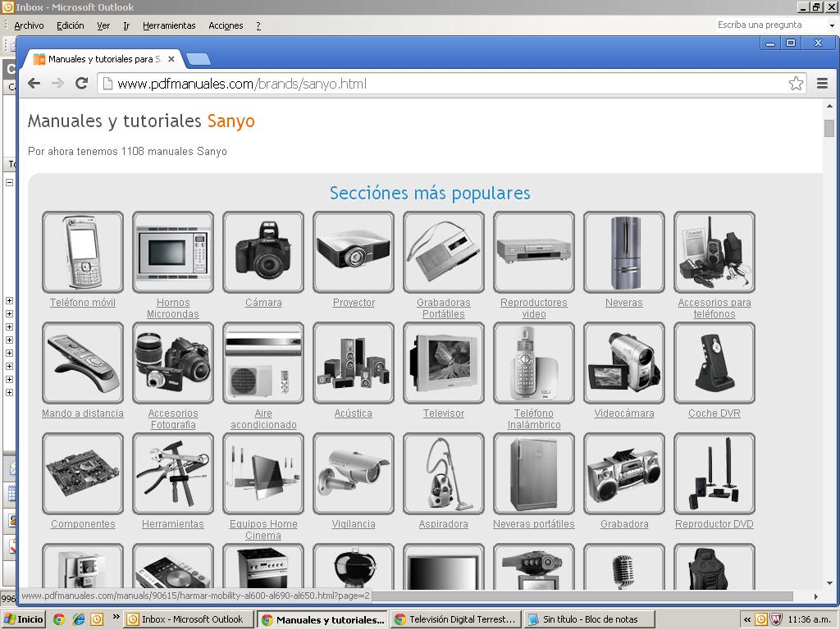Go back using Chrome's back arrow
The height and width of the screenshot is (630, 840).
point(34,83)
